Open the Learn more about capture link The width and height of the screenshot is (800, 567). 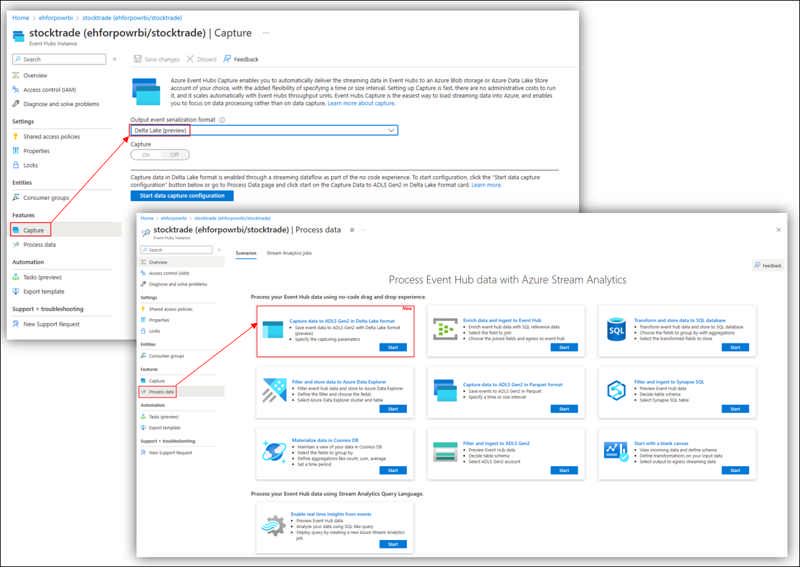[361, 103]
